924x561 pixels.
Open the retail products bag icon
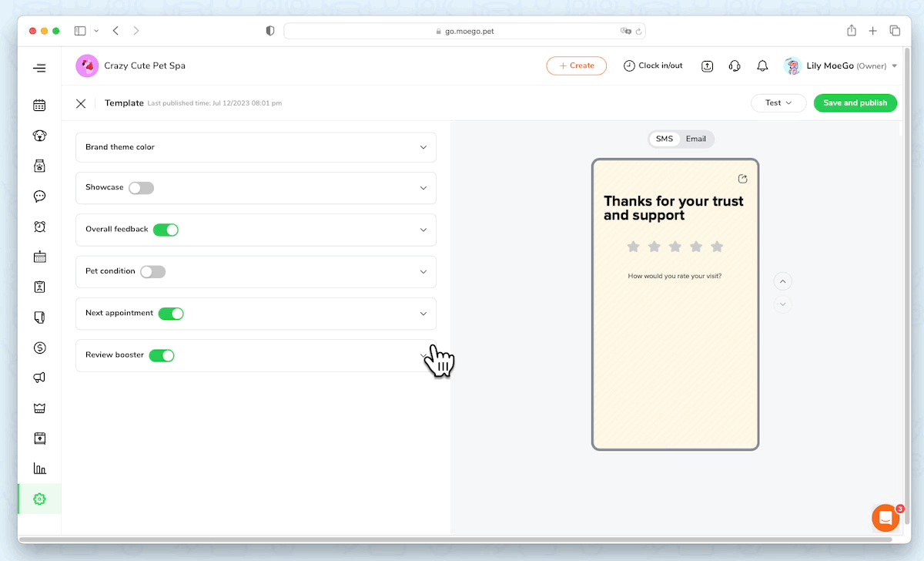coord(39,166)
